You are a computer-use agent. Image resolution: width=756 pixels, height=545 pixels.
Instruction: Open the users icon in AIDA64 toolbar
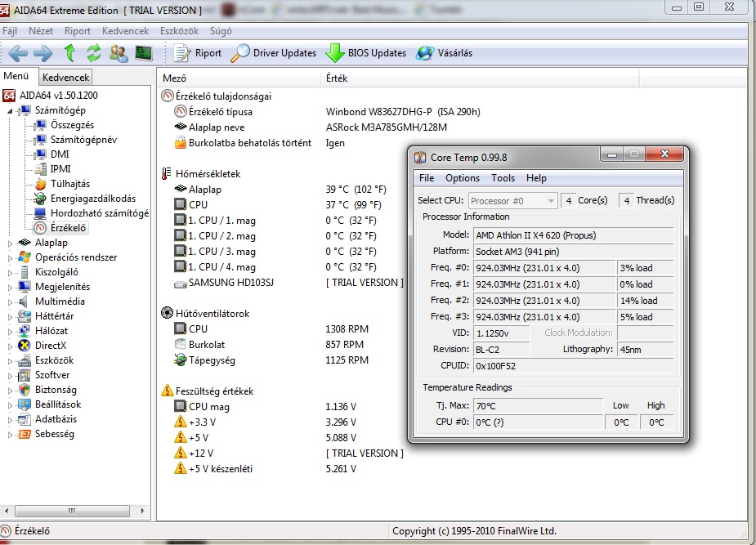coord(119,53)
